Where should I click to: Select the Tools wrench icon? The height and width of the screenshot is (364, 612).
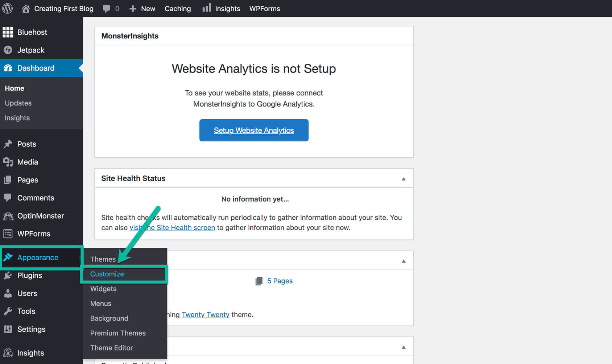coord(8,311)
